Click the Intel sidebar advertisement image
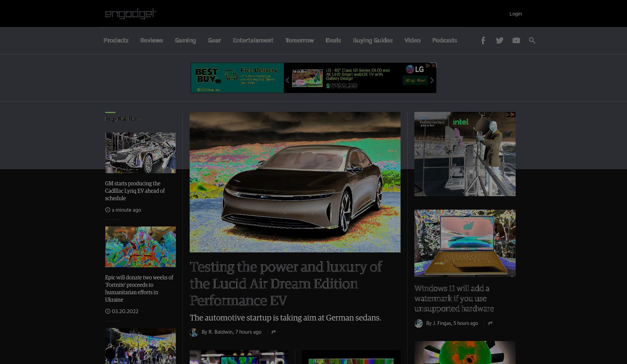627x364 pixels. [x=465, y=154]
